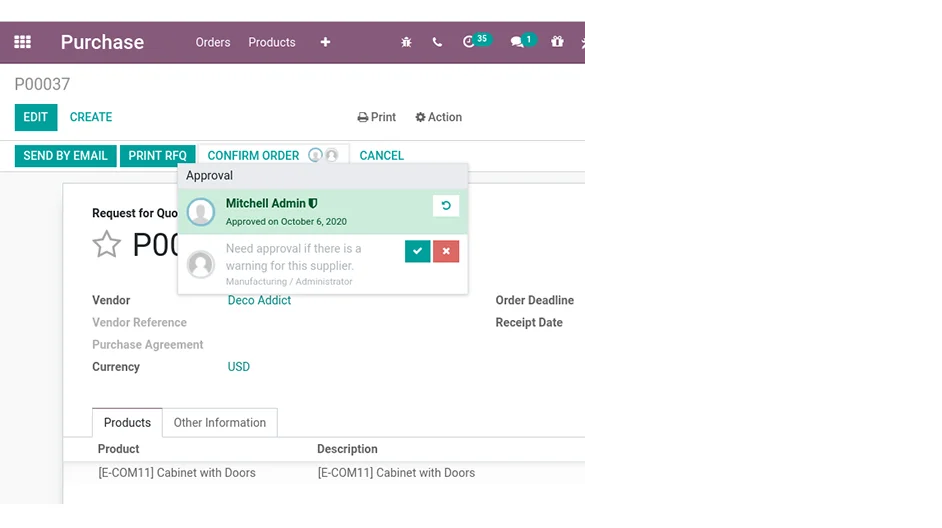Click the Edit button

tap(36, 117)
